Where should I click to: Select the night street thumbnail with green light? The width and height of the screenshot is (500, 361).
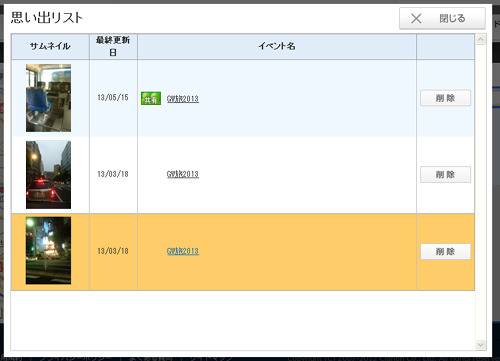click(48, 251)
